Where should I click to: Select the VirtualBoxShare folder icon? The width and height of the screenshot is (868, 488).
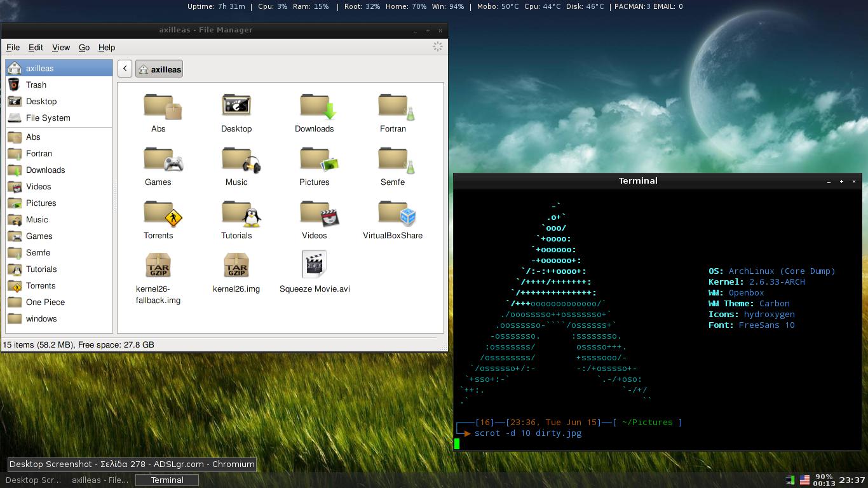(397, 212)
